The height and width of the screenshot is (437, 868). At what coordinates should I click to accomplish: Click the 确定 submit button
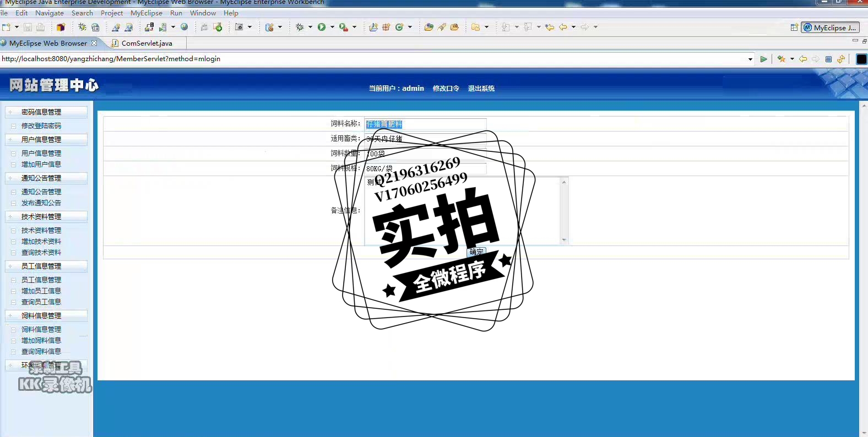pos(476,252)
